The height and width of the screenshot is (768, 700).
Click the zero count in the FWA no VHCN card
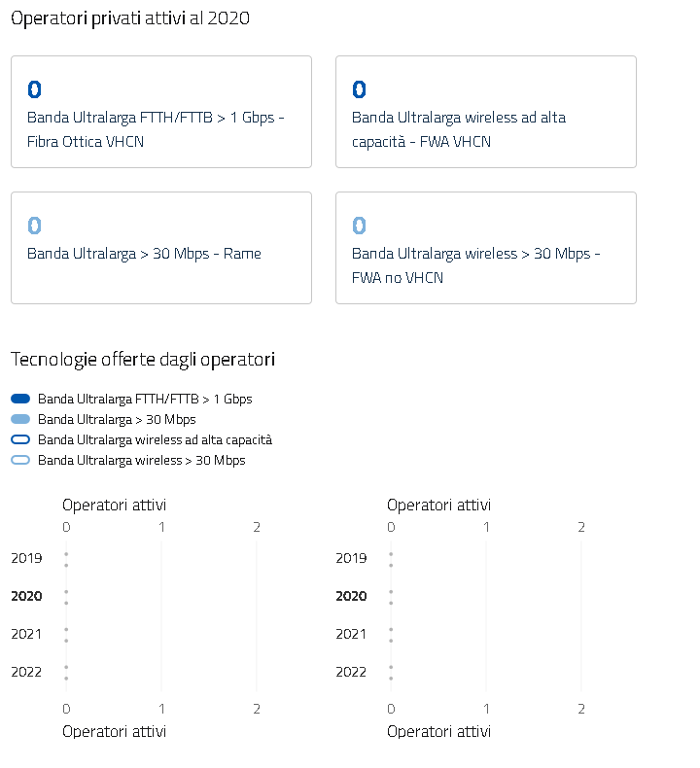point(359,226)
